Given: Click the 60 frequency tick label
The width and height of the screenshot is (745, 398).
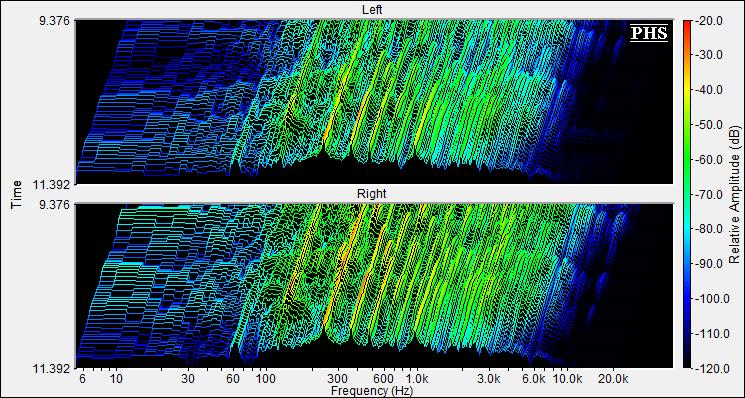Looking at the screenshot, I should [x=233, y=379].
